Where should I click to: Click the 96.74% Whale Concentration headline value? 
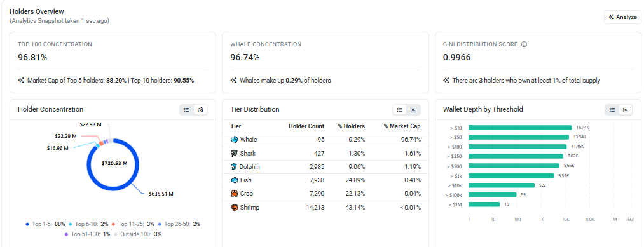tap(245, 57)
